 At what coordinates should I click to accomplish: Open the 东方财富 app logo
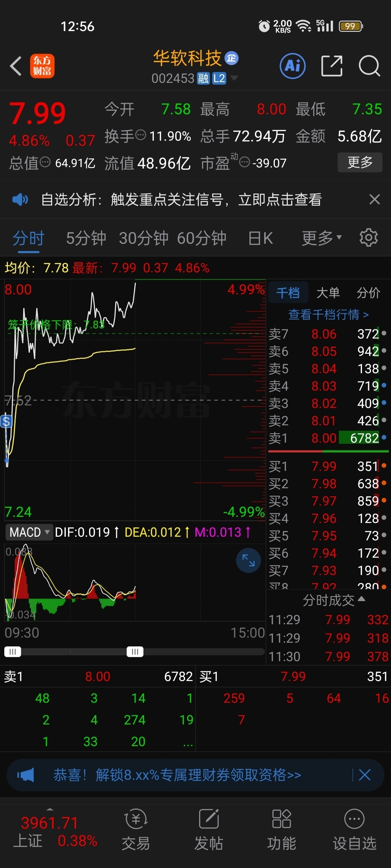(x=42, y=66)
